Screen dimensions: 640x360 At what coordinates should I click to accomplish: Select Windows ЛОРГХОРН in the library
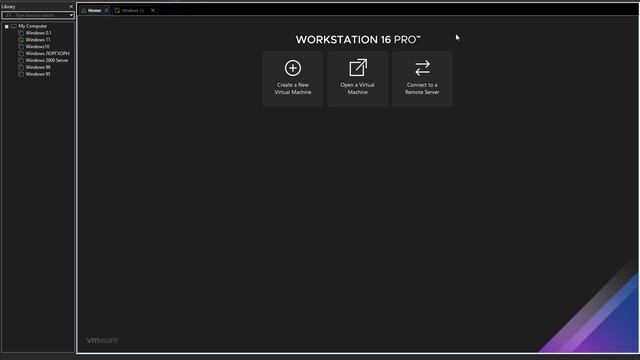47,53
